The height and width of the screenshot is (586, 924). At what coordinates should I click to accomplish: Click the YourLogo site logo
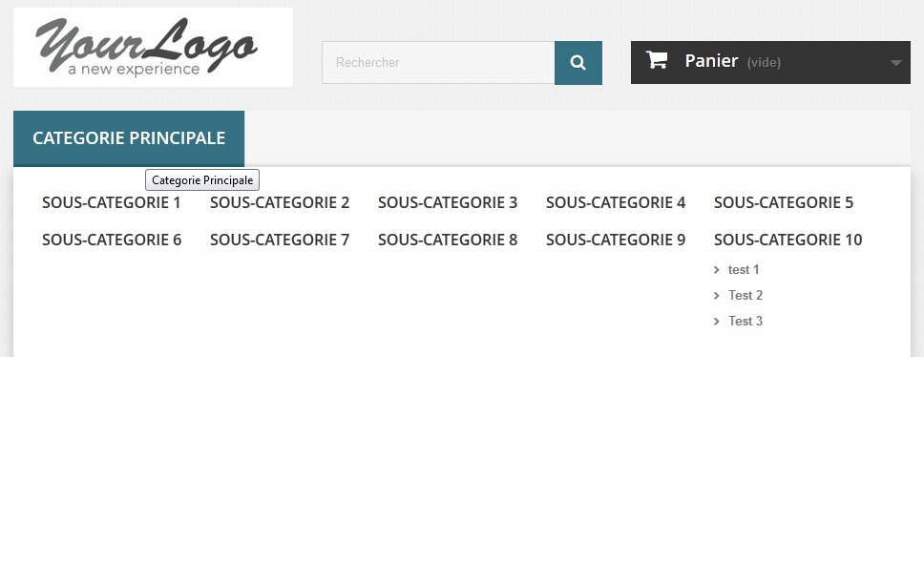[153, 47]
